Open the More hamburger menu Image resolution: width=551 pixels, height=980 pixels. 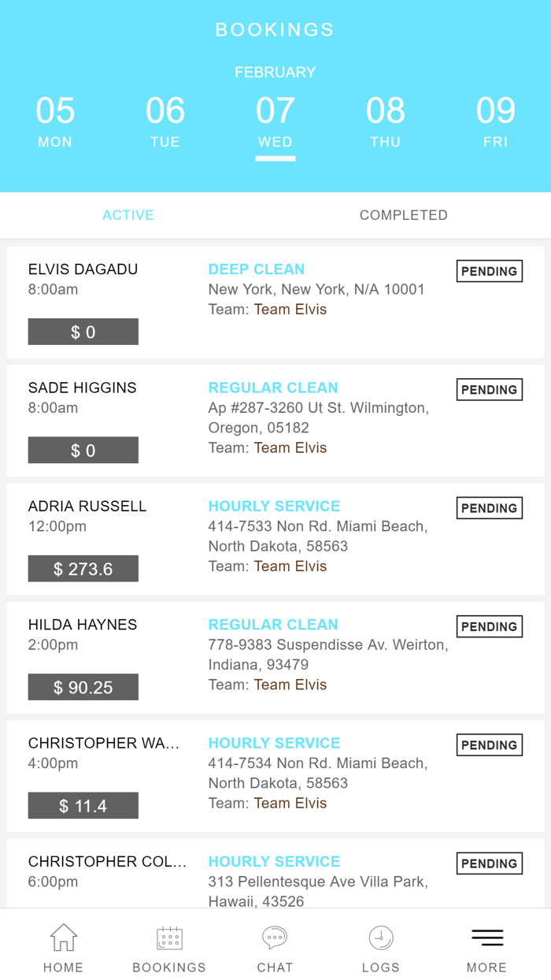click(x=486, y=937)
